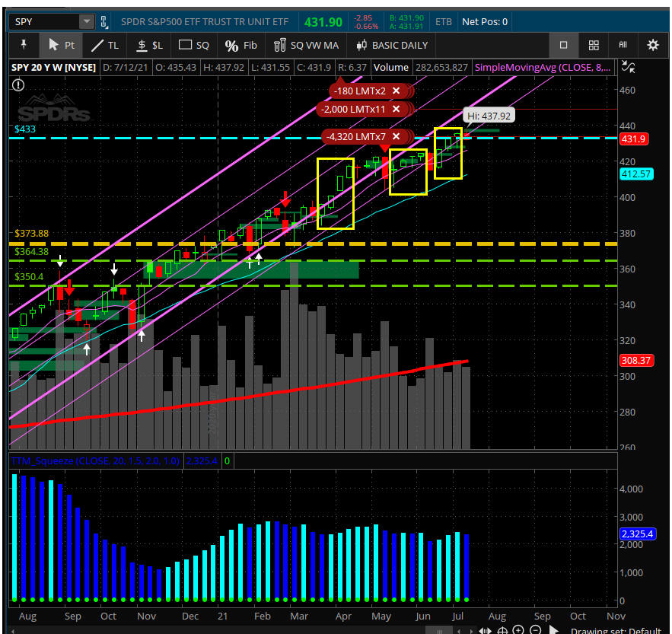This screenshot has height=634, width=672.
Task: Switch to four-grid chart layout
Action: pyautogui.click(x=593, y=45)
